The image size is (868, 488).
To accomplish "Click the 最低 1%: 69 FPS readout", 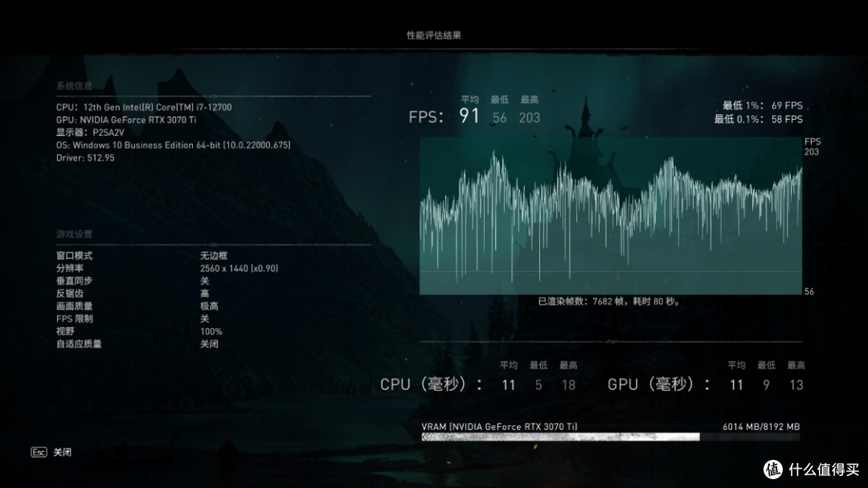I will coord(762,106).
